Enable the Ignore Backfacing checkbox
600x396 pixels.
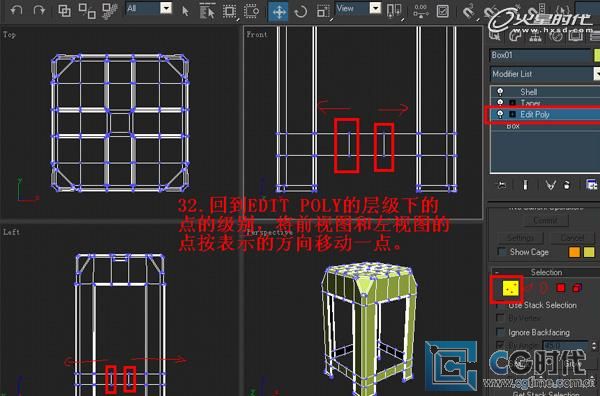tap(500, 332)
